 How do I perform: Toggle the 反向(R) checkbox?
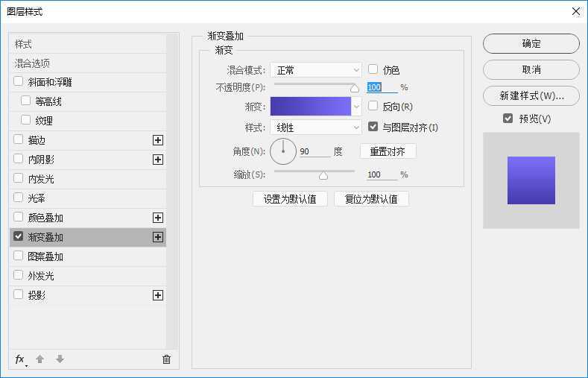pos(373,106)
